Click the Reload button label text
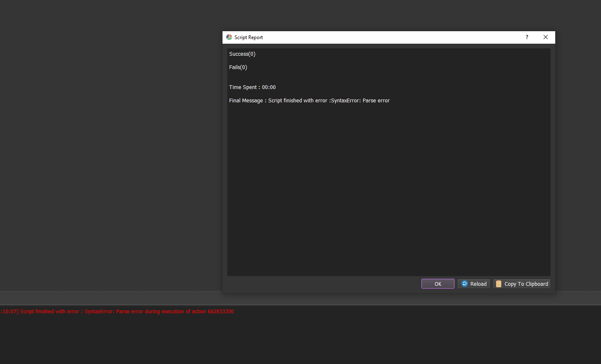Screen dimensions: 601x364 coord(477,284)
